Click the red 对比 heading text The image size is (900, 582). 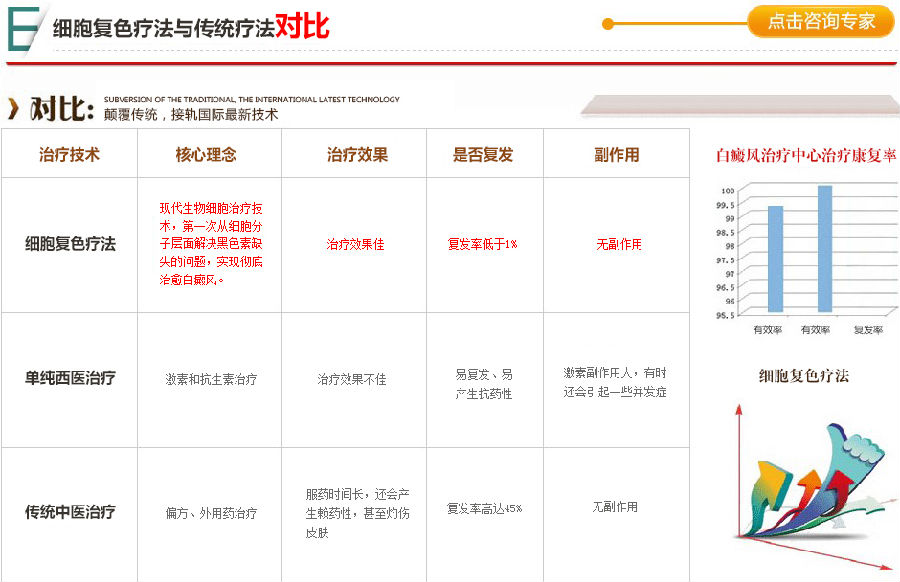[302, 26]
